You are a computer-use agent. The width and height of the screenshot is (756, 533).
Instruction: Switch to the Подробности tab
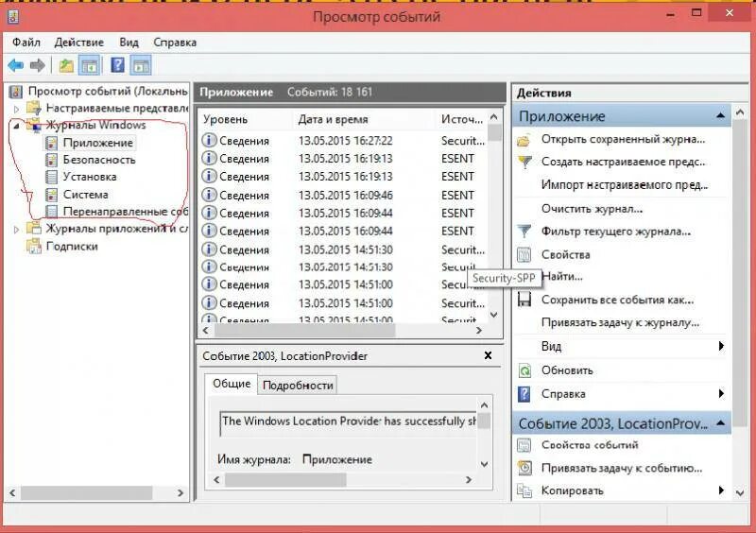(298, 386)
